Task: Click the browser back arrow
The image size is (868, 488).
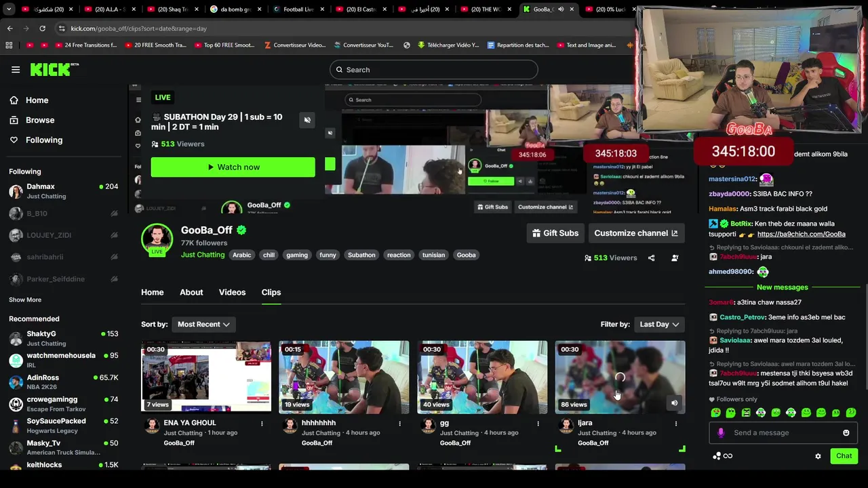Action: click(x=9, y=28)
